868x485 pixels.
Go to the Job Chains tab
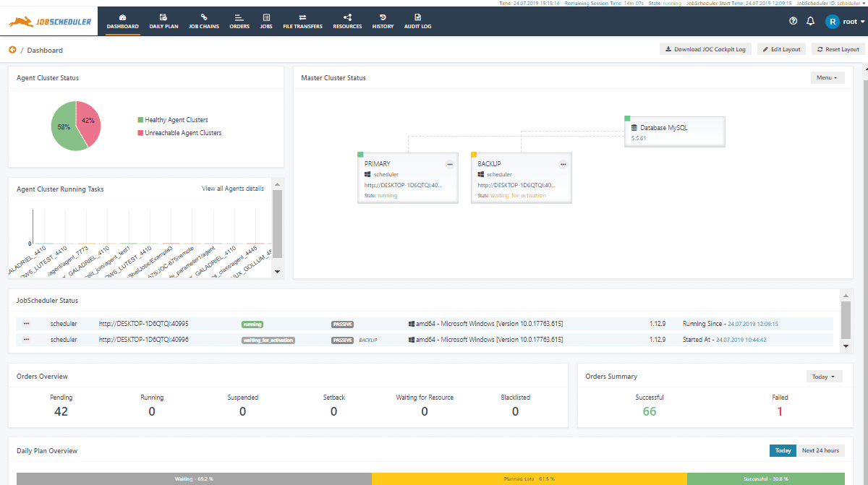[x=203, y=20]
